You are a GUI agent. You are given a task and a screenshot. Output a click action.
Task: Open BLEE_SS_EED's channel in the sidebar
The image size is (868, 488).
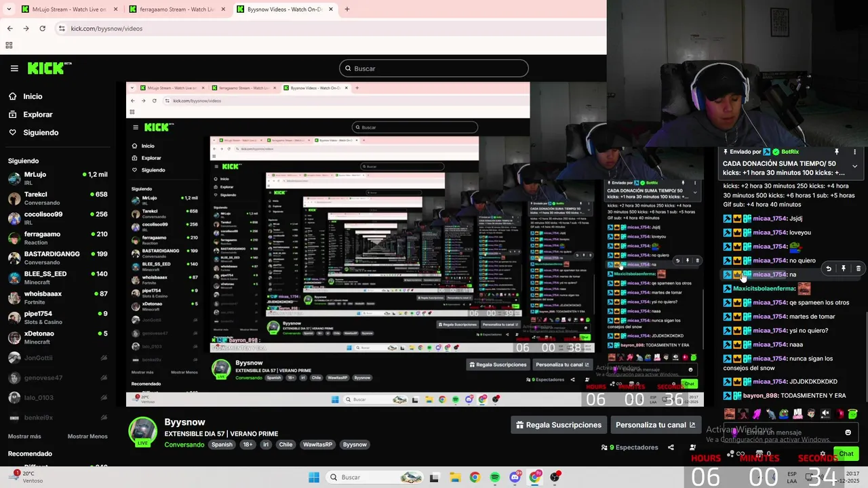(x=58, y=278)
